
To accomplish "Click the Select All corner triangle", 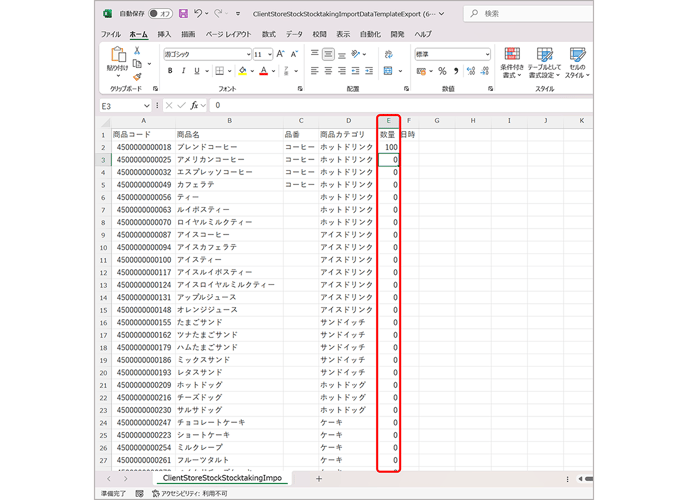I will tap(104, 121).
